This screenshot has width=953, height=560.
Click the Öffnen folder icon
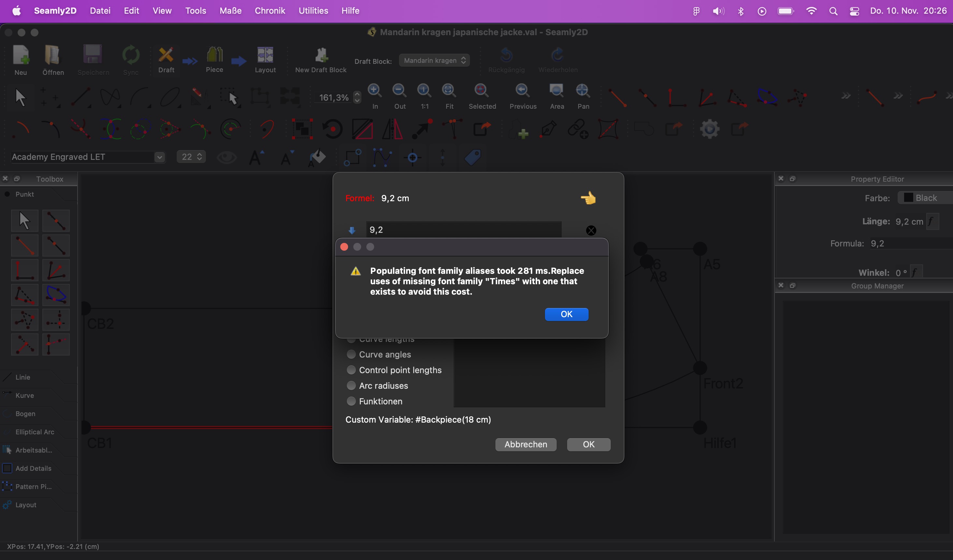point(52,55)
